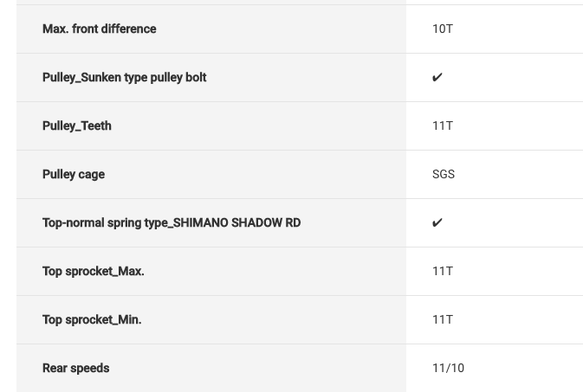Viewport: 583px width, 392px height.
Task: Click the word 'Max.' after Top sprocket
Action: tap(131, 271)
